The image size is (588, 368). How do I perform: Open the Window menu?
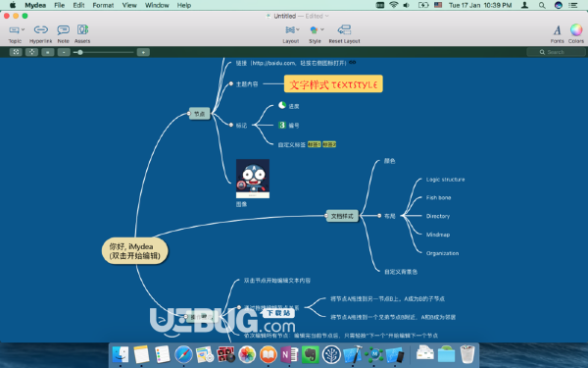point(157,5)
